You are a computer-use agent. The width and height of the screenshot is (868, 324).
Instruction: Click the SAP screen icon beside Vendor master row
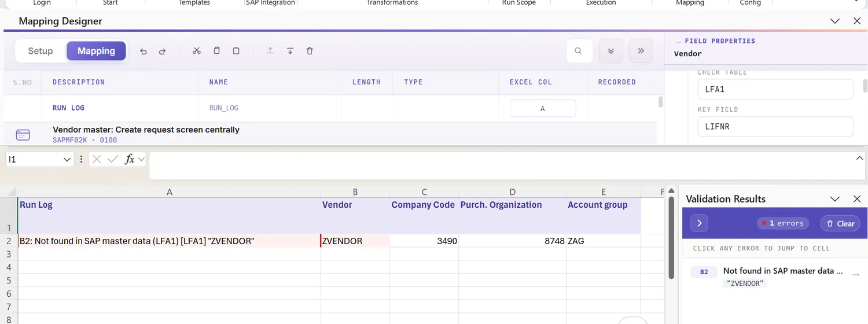(x=23, y=135)
